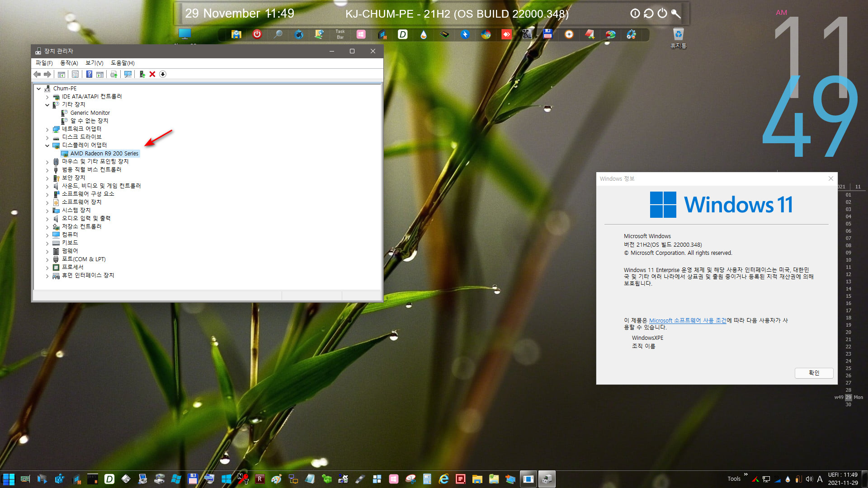This screenshot has height=488, width=868.
Task: Expand 마우스 및 기타 포인팅 장치 node
Action: pos(47,162)
